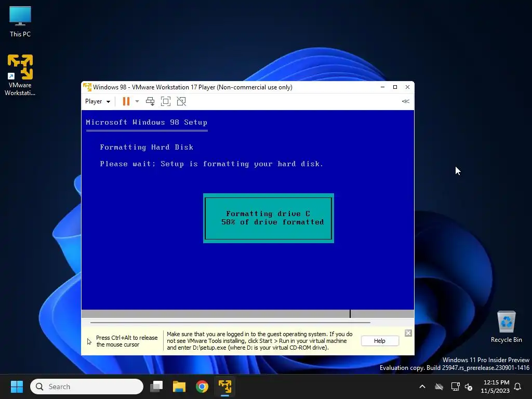Open the Windows Start menu
Screen dimensions: 532x399
point(17,387)
